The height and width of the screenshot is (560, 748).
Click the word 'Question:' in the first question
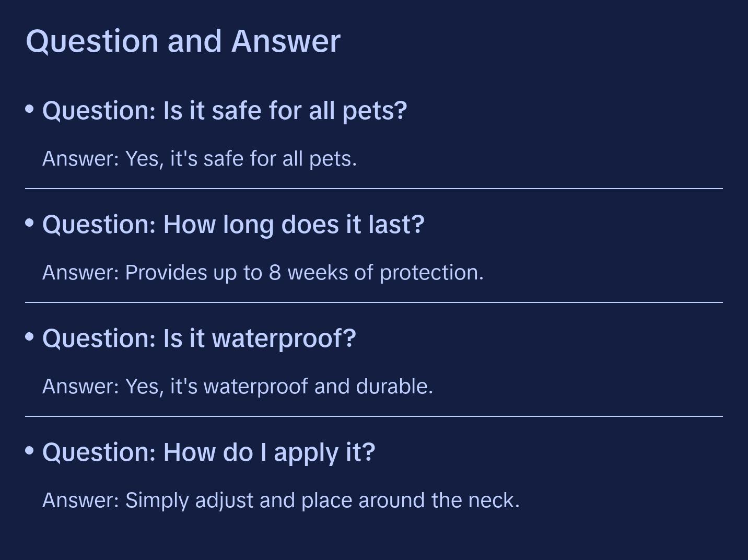pos(99,110)
